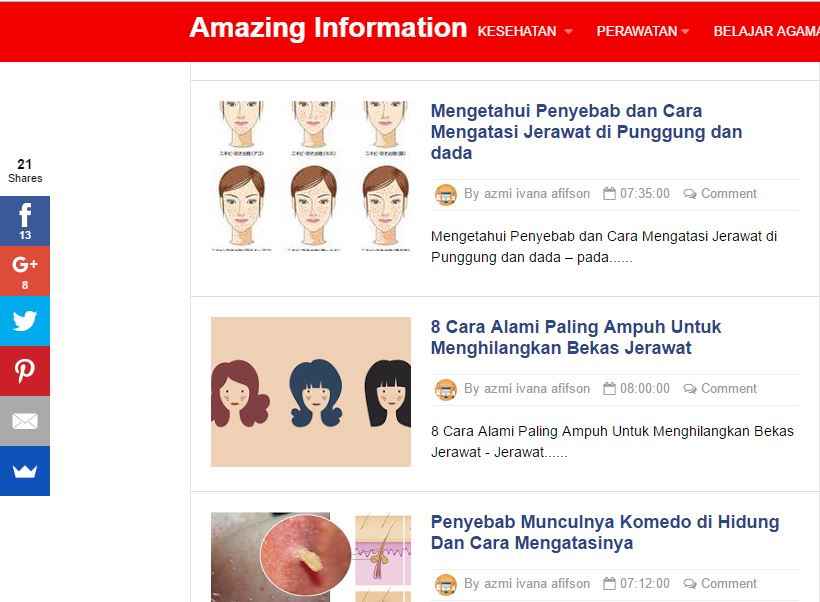Viewport: 820px width, 602px height.
Task: Share via the Google+ button
Action: 25,271
